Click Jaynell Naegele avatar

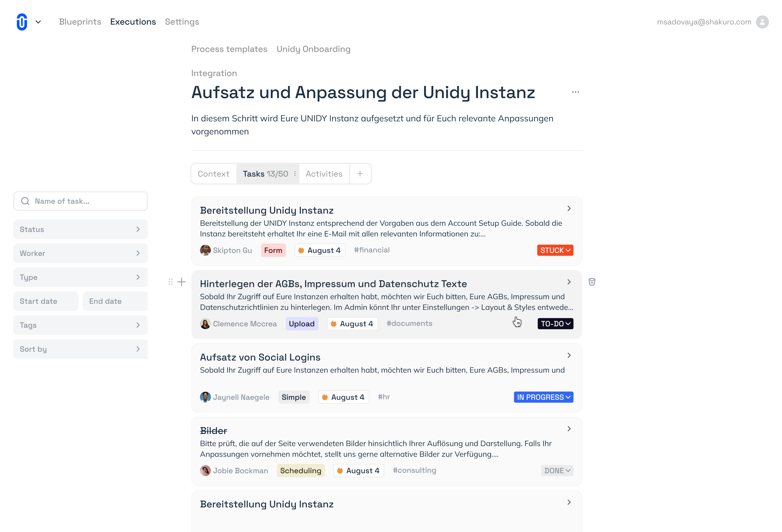point(205,397)
